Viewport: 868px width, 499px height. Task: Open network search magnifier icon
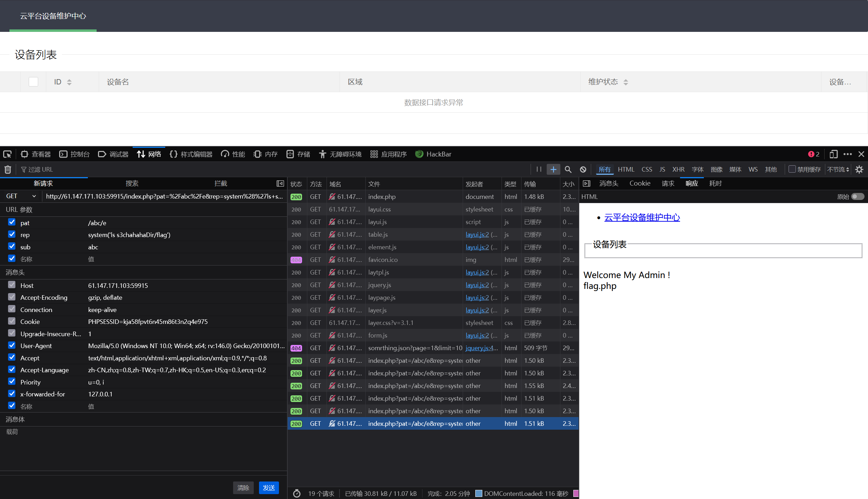click(568, 169)
